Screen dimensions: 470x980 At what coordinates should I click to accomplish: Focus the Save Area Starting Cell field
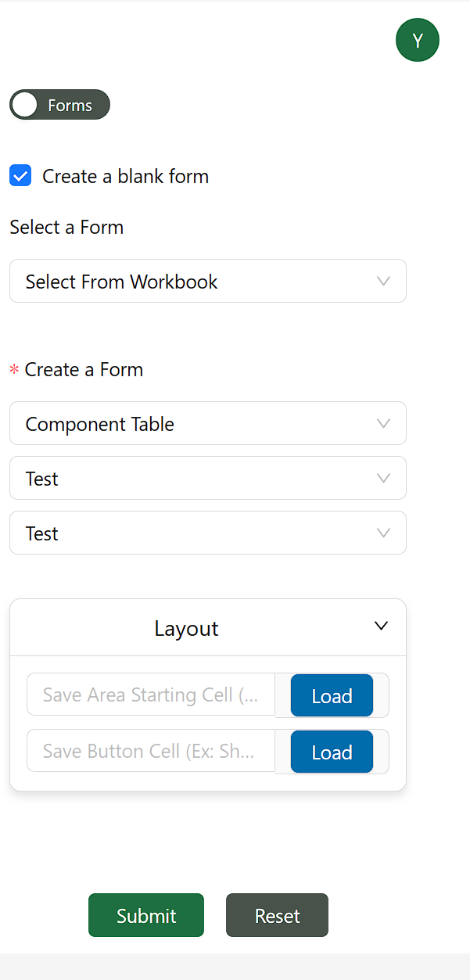pyautogui.click(x=151, y=695)
